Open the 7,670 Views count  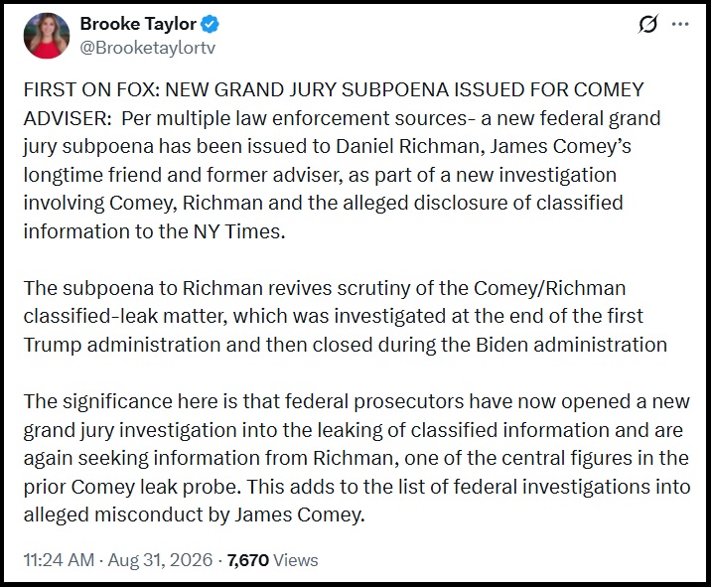272,560
